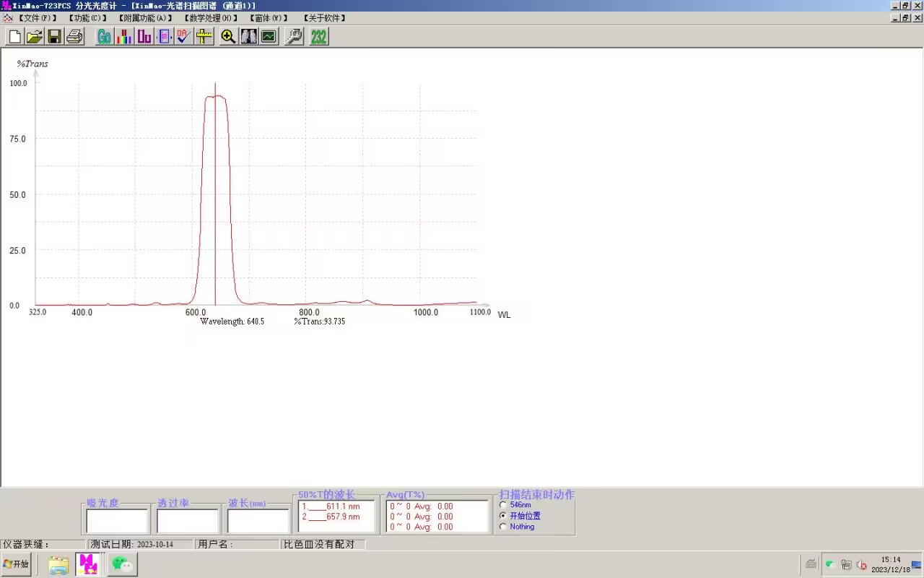Click the keyboard icon in the tray
The height and width of the screenshot is (578, 924).
pyautogui.click(x=811, y=564)
